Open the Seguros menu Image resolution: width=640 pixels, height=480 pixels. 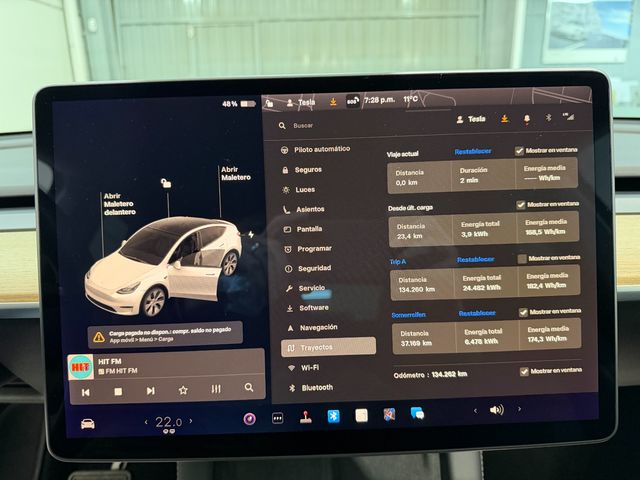point(302,169)
